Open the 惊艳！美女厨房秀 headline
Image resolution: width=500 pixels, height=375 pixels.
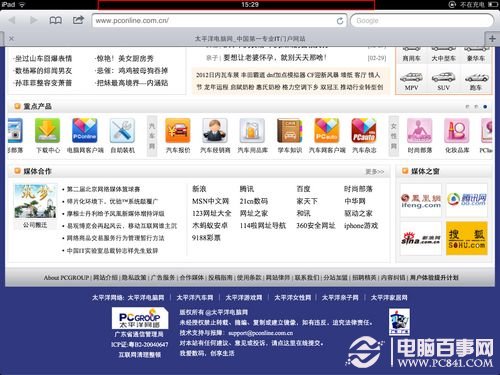125,59
